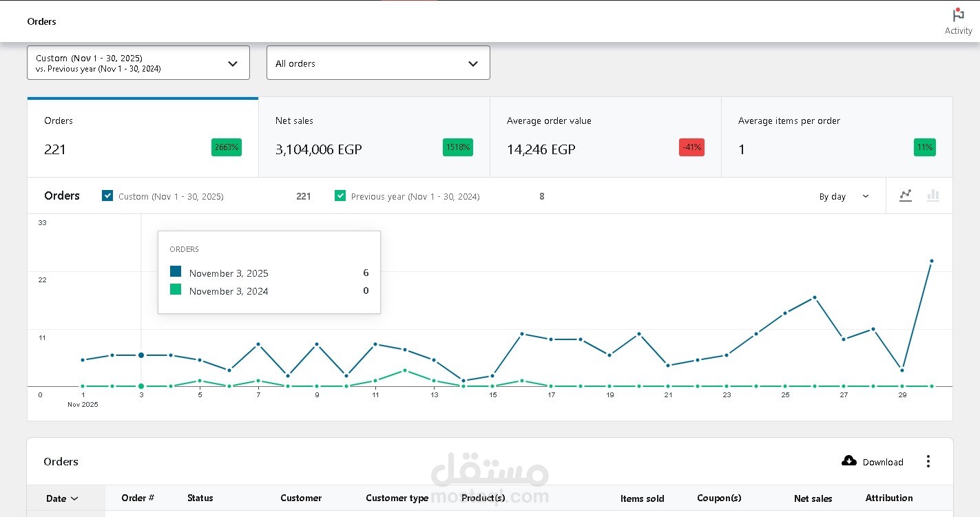The height and width of the screenshot is (517, 980).
Task: Open the Activity flag icon
Action: [958, 15]
